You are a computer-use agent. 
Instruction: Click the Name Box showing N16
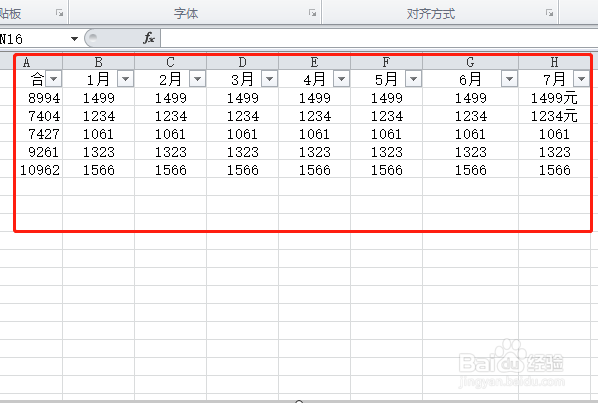pyautogui.click(x=34, y=39)
